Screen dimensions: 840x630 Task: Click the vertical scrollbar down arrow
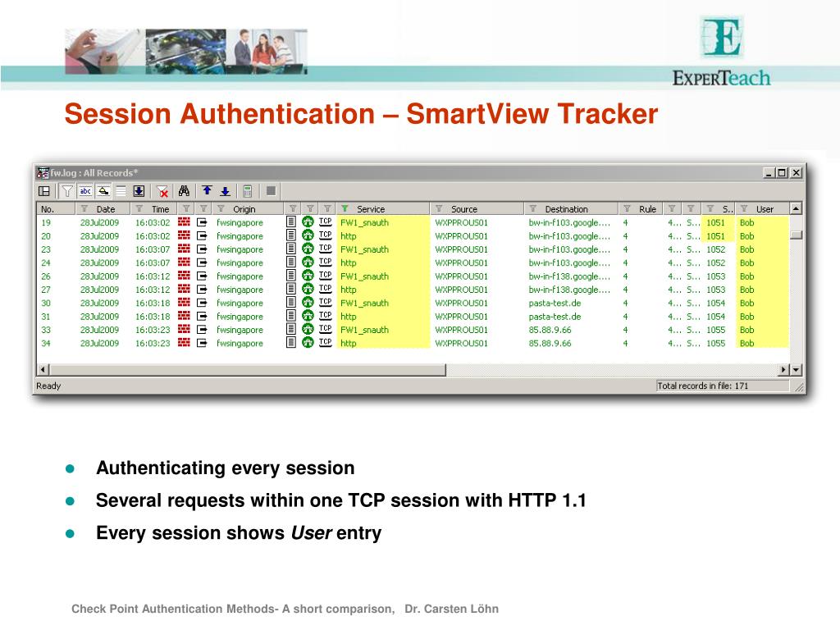(796, 370)
